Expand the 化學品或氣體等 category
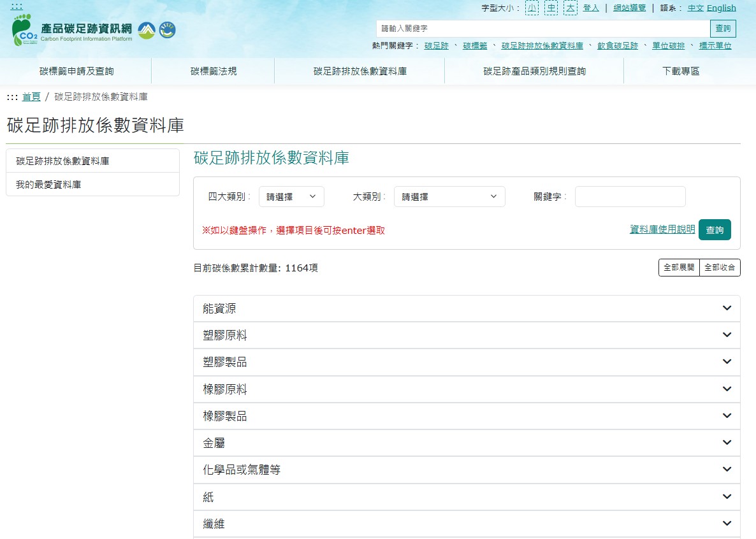 (467, 470)
